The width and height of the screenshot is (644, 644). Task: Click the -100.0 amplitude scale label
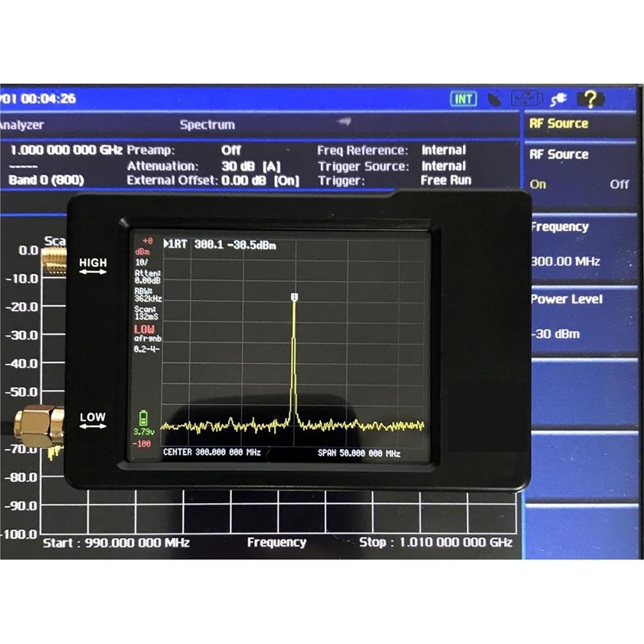coord(19,535)
